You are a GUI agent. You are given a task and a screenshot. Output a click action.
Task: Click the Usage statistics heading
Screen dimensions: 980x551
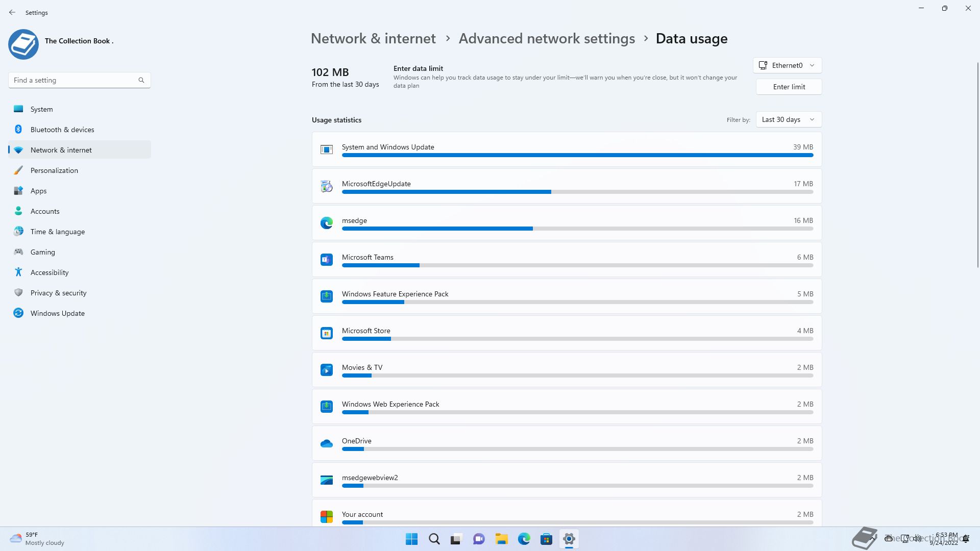pyautogui.click(x=336, y=120)
